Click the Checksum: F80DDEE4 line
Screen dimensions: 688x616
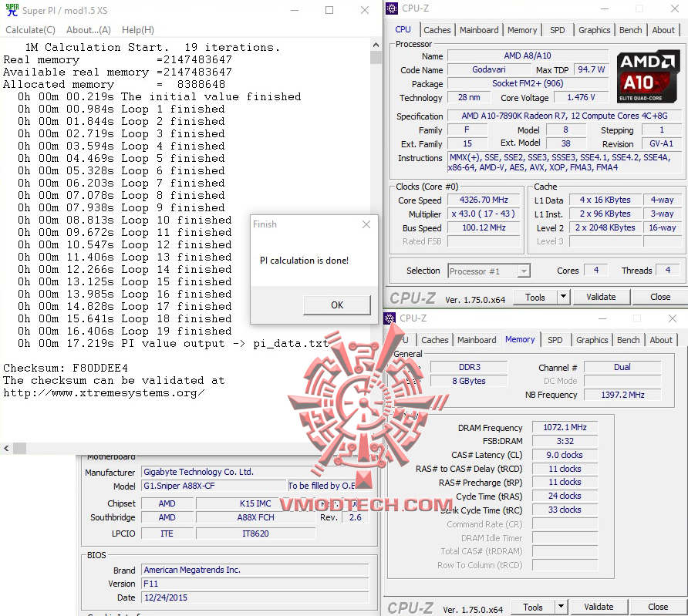(x=66, y=368)
